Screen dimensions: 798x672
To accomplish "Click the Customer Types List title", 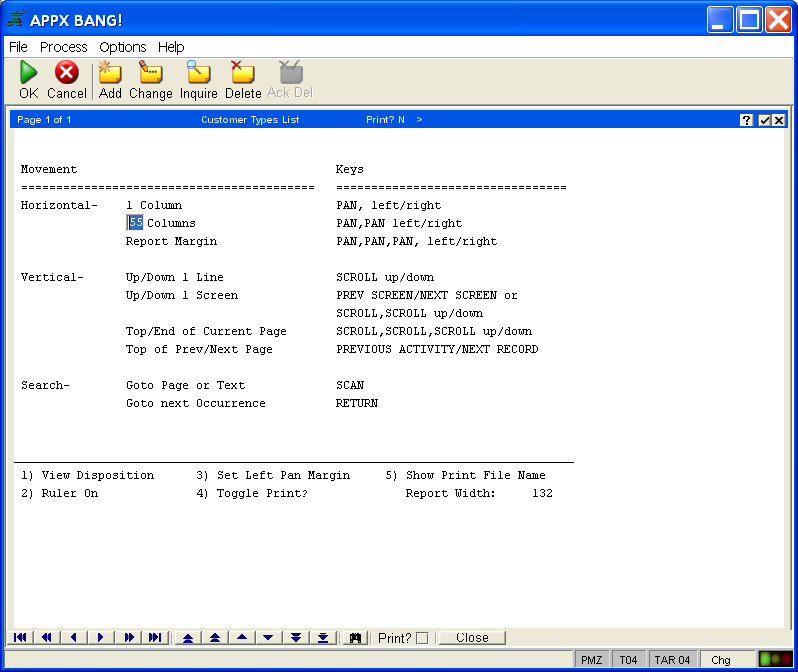I will point(250,120).
